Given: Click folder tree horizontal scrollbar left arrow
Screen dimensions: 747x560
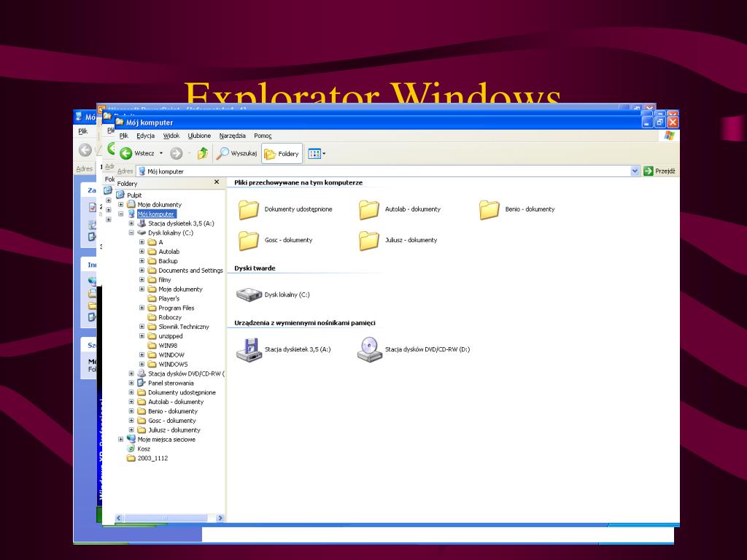Looking at the screenshot, I should 119,518.
